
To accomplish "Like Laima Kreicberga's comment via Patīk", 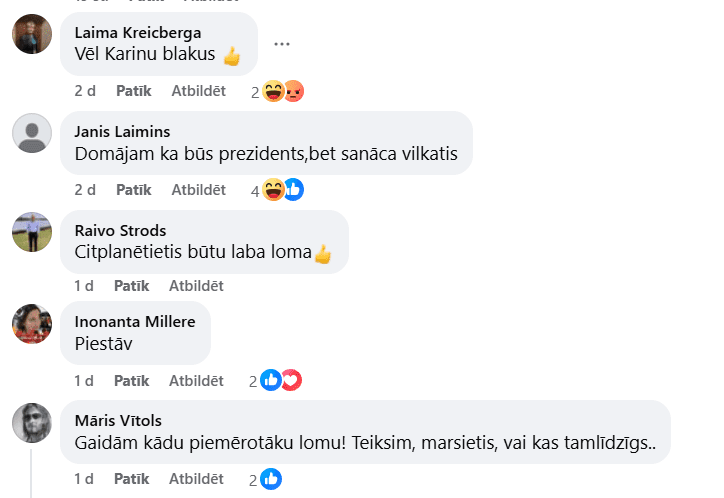I will tap(133, 91).
